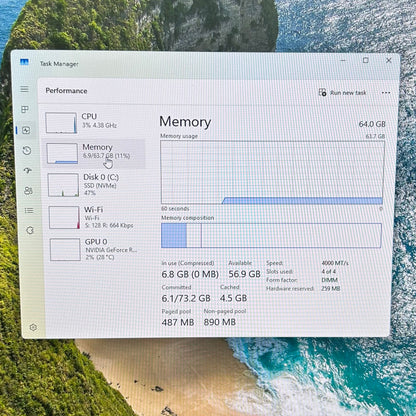Open the Processes page icon
This screenshot has width=416, height=416.
pos(25,109)
